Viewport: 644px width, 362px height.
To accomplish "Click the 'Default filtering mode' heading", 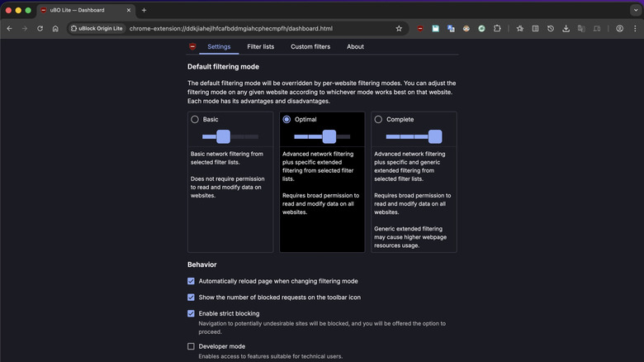I will [223, 67].
